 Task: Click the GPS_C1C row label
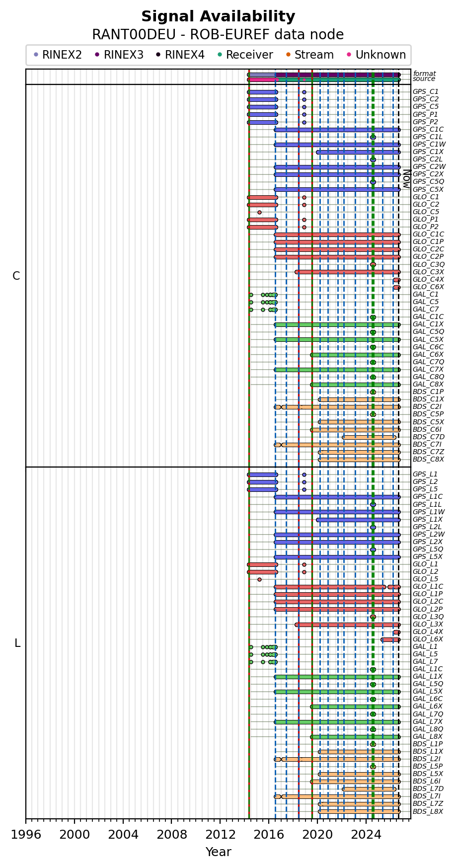point(428,130)
